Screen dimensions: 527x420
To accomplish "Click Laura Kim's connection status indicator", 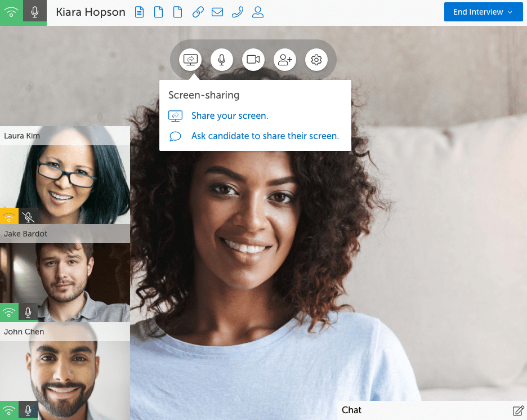I will tap(9, 216).
